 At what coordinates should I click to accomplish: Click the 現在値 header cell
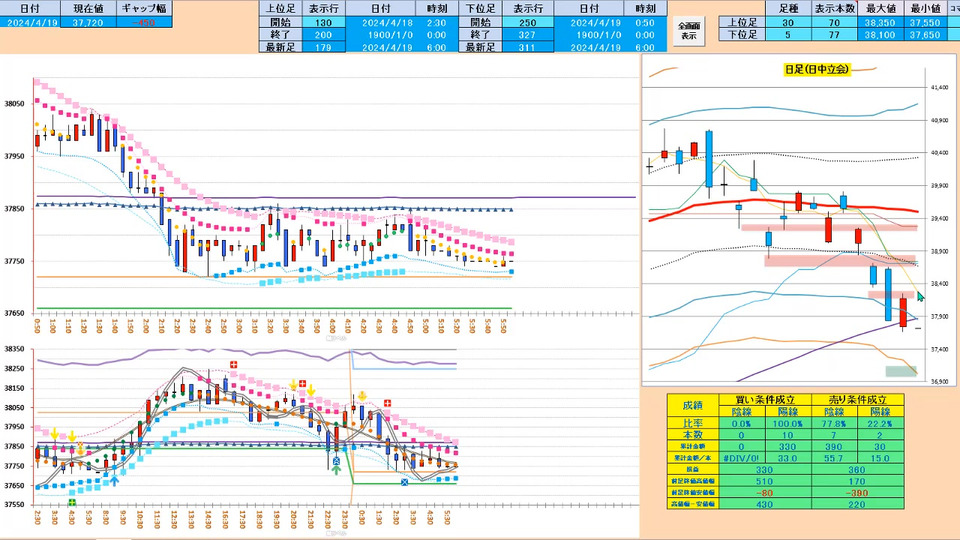click(x=88, y=9)
